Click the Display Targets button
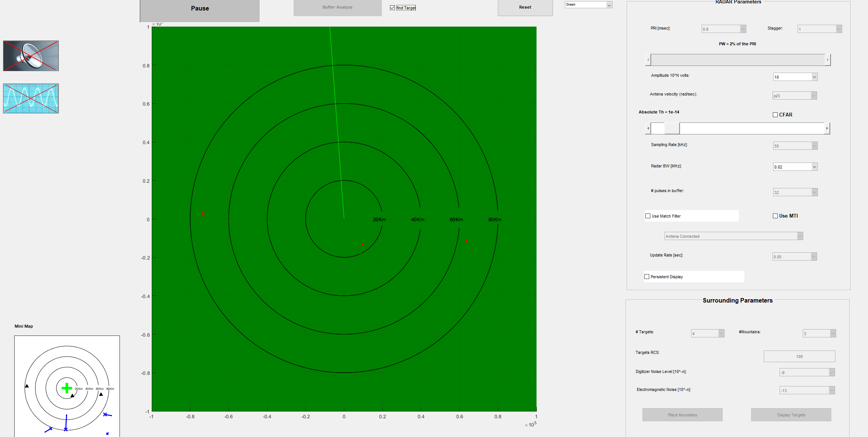 tap(791, 415)
